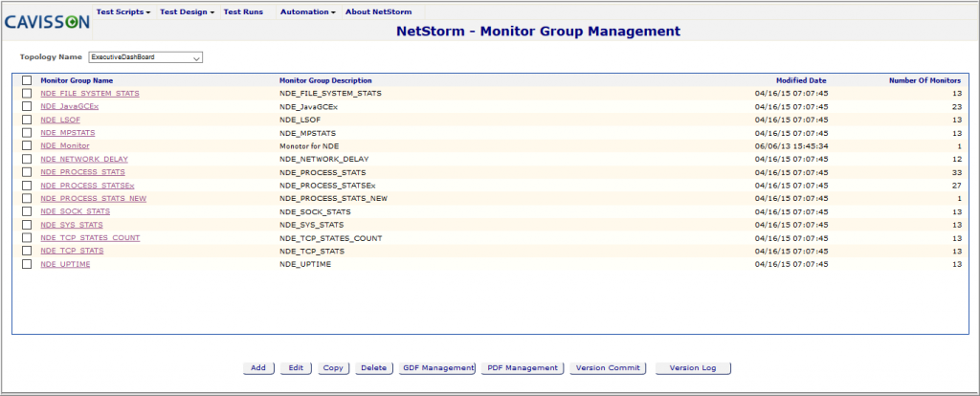This screenshot has width=980, height=396.
Task: Click the monitor count 27 cell
Action: (956, 186)
